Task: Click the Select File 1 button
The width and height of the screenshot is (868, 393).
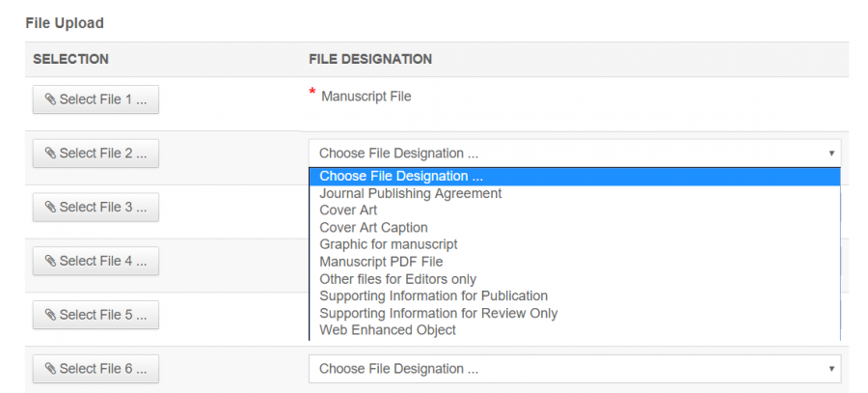Action: coord(95,99)
